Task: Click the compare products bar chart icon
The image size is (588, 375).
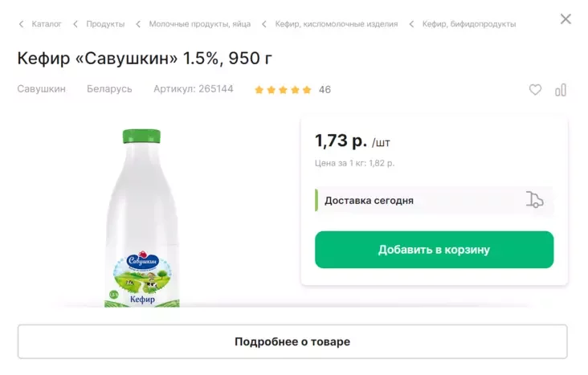Action: (561, 90)
